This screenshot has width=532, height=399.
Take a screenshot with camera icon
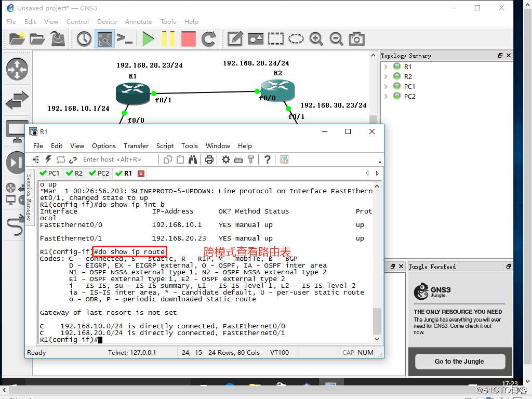click(356, 39)
